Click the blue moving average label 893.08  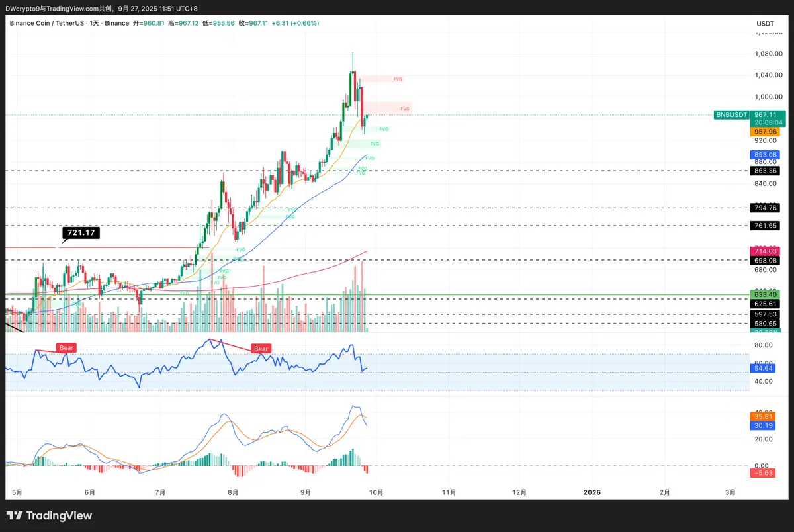click(x=765, y=155)
